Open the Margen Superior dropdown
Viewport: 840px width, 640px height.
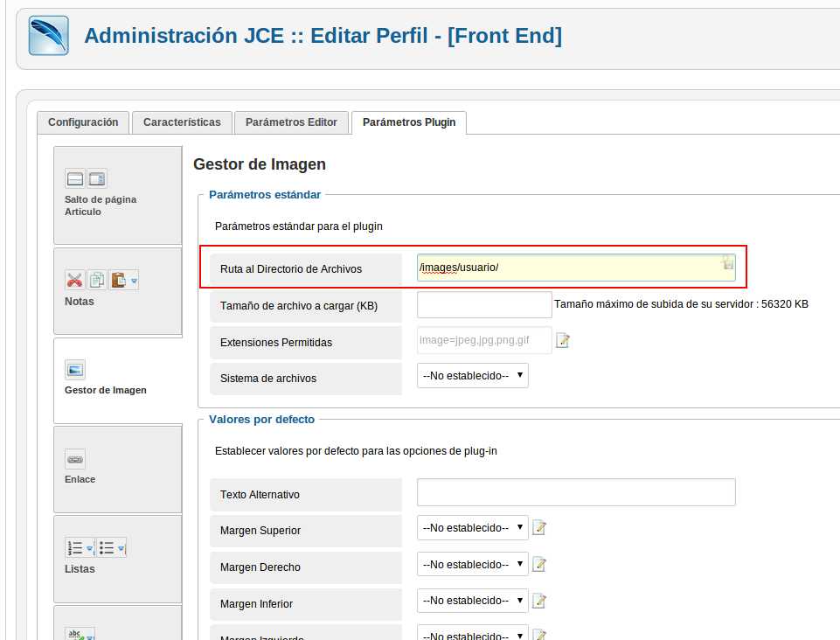(473, 528)
